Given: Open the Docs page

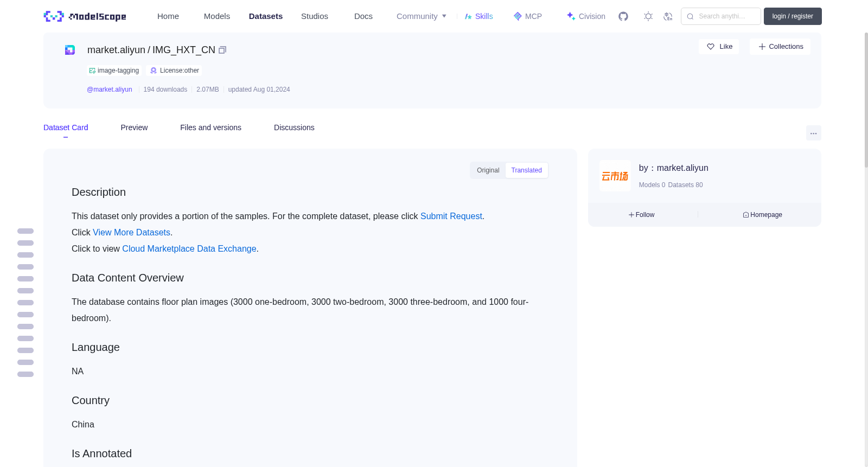Looking at the screenshot, I should point(363,16).
